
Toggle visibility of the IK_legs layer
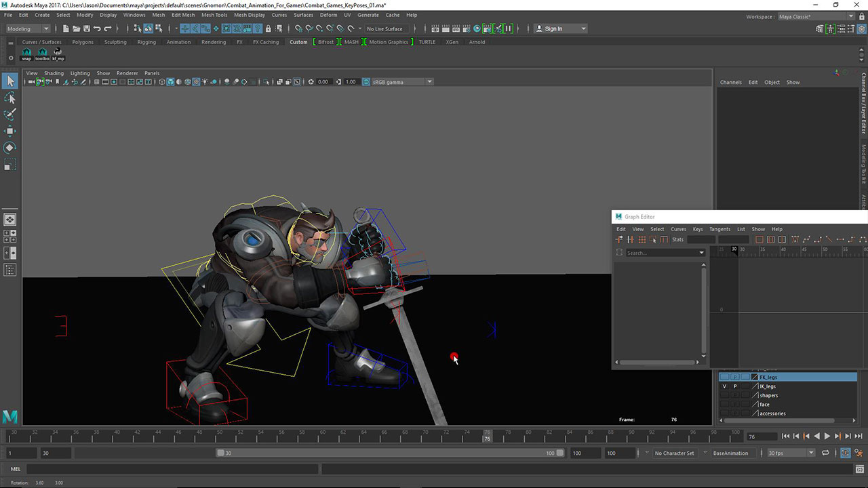(724, 386)
